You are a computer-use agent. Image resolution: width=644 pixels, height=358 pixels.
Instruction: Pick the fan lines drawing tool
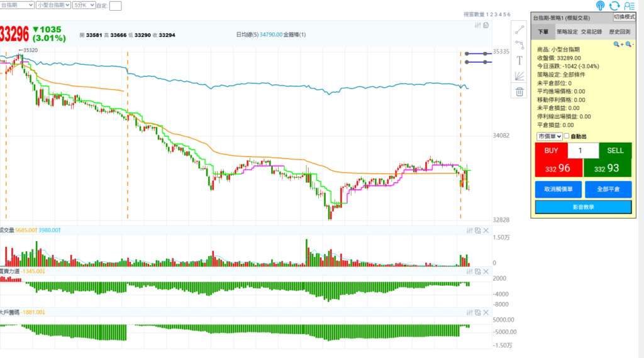[519, 76]
